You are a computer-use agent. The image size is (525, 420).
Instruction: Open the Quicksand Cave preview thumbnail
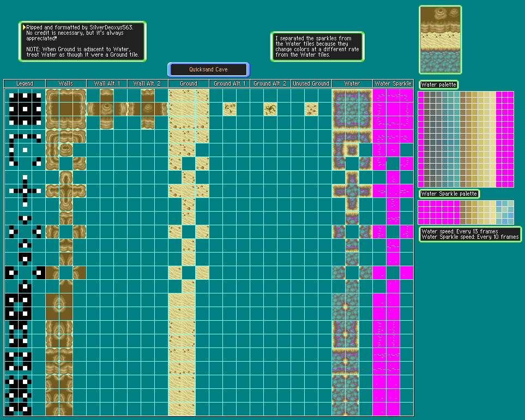pos(440,40)
